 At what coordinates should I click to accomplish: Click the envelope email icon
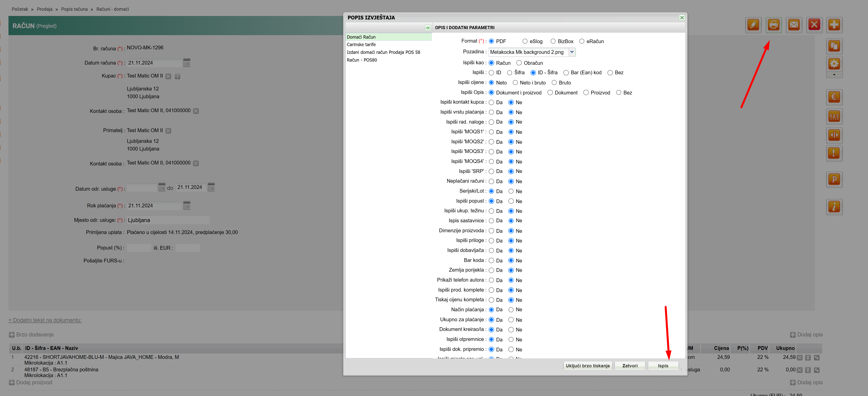tap(794, 25)
